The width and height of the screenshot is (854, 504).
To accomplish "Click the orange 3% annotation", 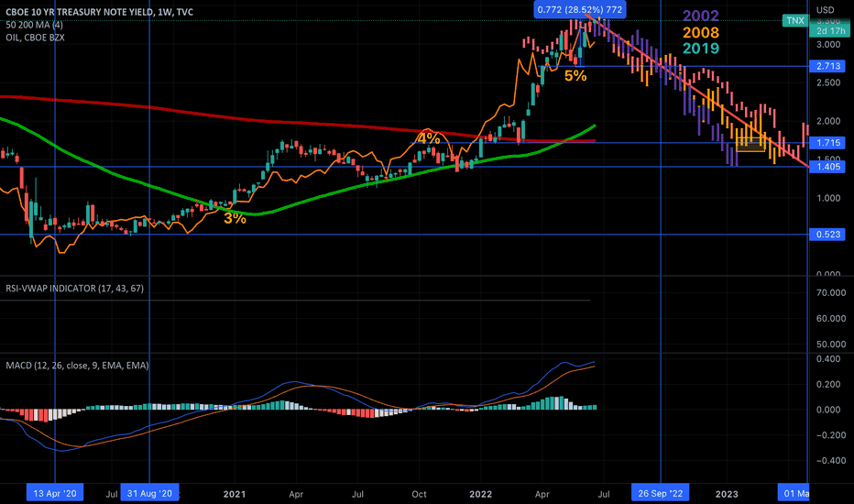I will tap(235, 218).
